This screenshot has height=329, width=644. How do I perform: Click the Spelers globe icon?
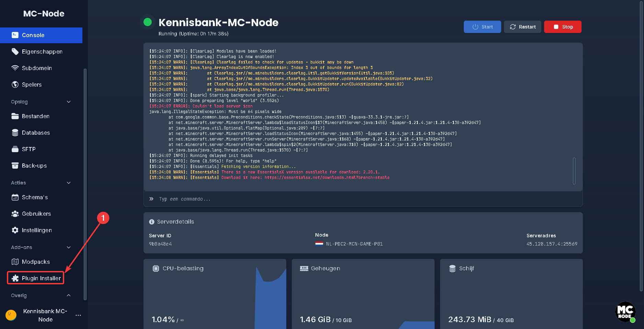pos(15,84)
